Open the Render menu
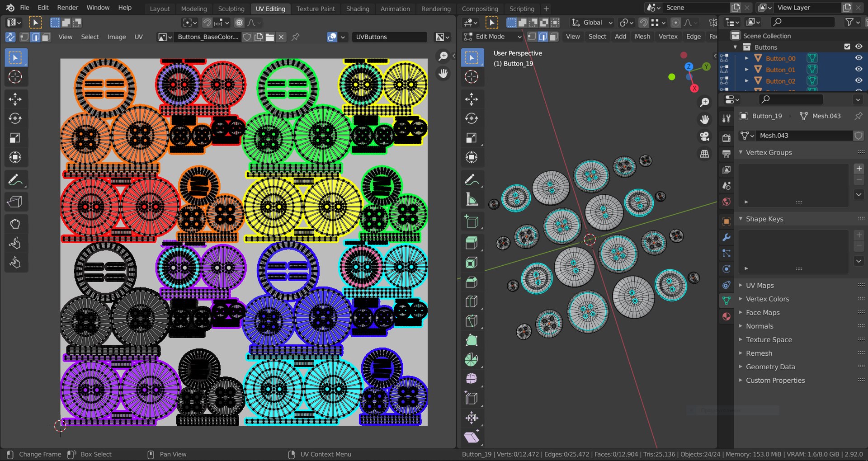This screenshot has width=868, height=461. click(x=67, y=8)
